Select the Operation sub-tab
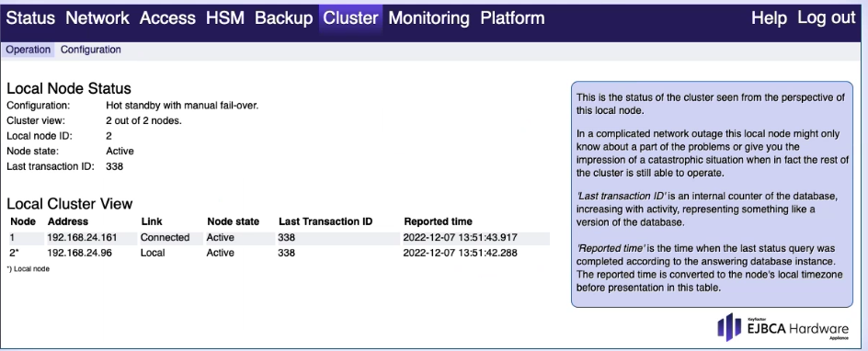The image size is (868, 351). pos(29,50)
